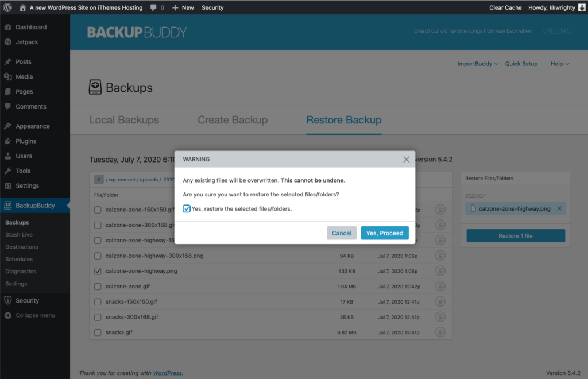Click the Security shield icon in the sidebar
Viewport: 588px width, 379px height.
click(x=8, y=300)
